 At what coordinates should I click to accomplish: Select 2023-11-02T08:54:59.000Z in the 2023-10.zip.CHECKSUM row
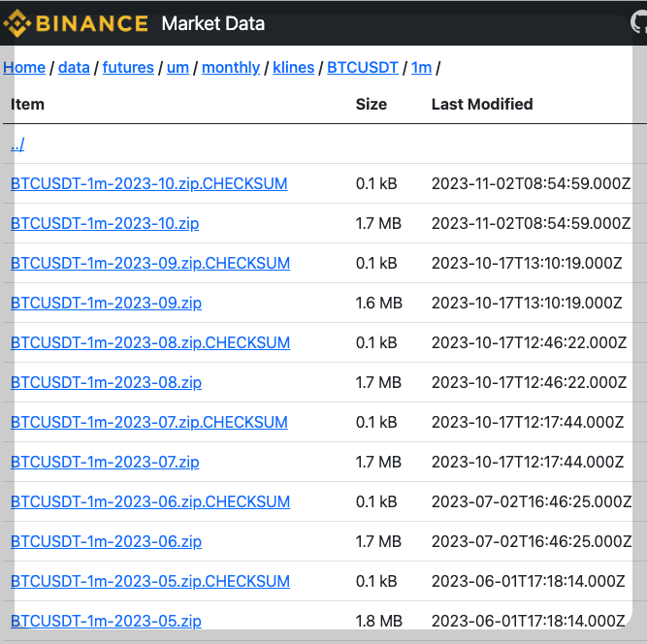click(531, 183)
